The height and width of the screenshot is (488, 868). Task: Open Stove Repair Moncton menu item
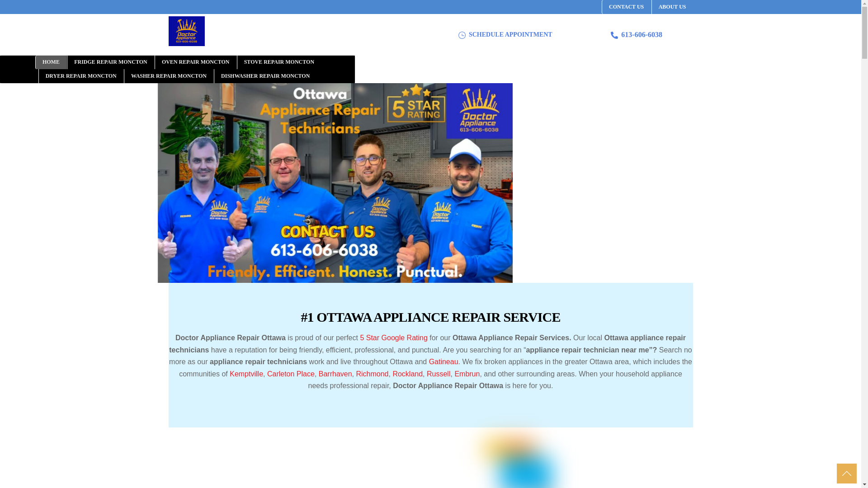tap(279, 62)
